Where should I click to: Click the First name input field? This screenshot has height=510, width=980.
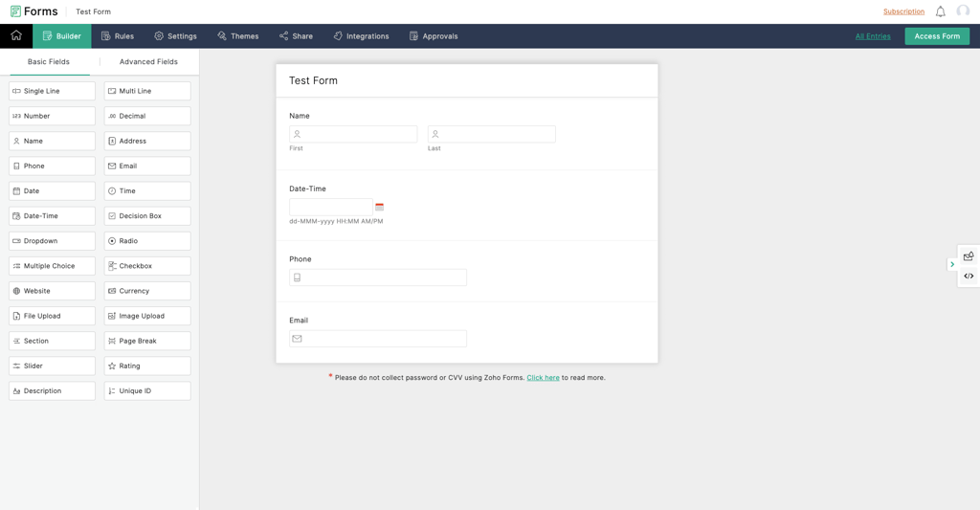[x=353, y=134]
